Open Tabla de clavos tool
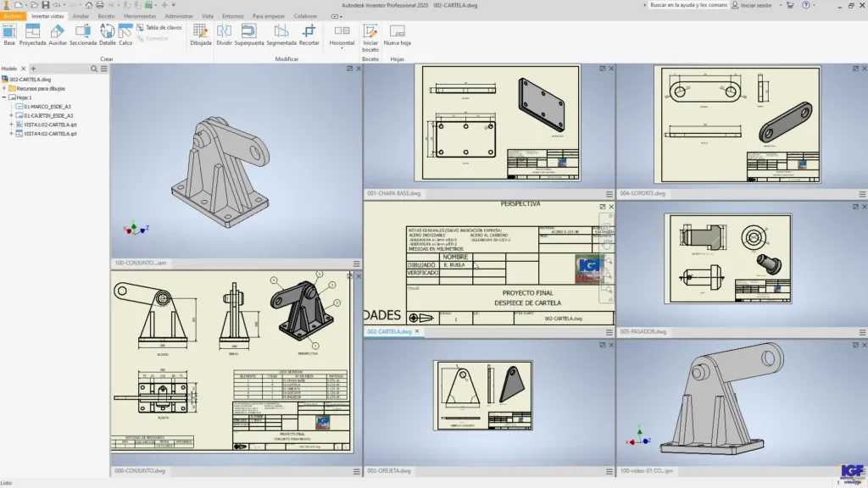The image size is (868, 488). [159, 27]
